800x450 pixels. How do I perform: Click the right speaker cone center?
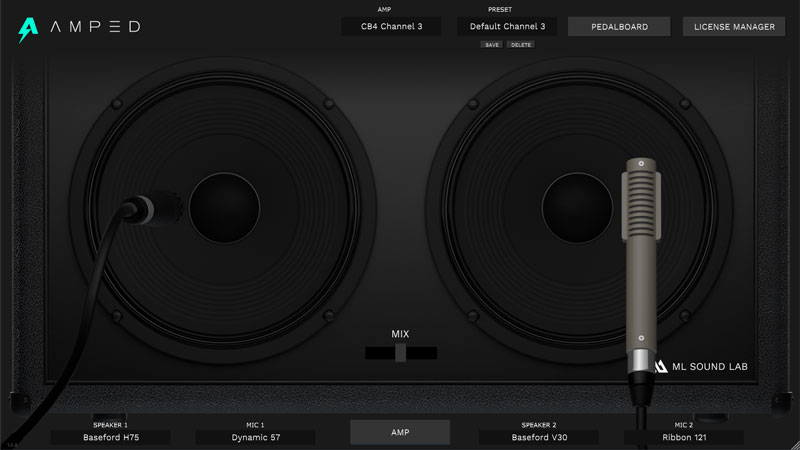coord(577,208)
